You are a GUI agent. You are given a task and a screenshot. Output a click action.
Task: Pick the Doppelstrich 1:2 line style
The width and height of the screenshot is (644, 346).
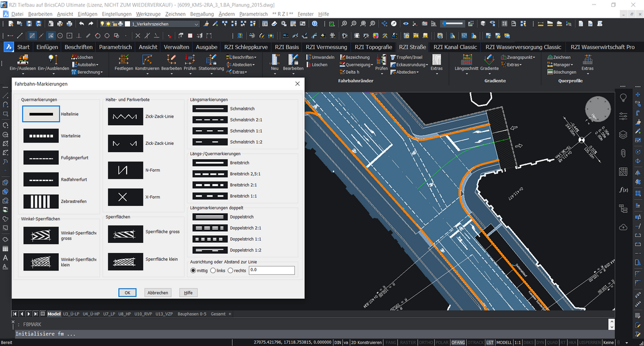tap(210, 250)
